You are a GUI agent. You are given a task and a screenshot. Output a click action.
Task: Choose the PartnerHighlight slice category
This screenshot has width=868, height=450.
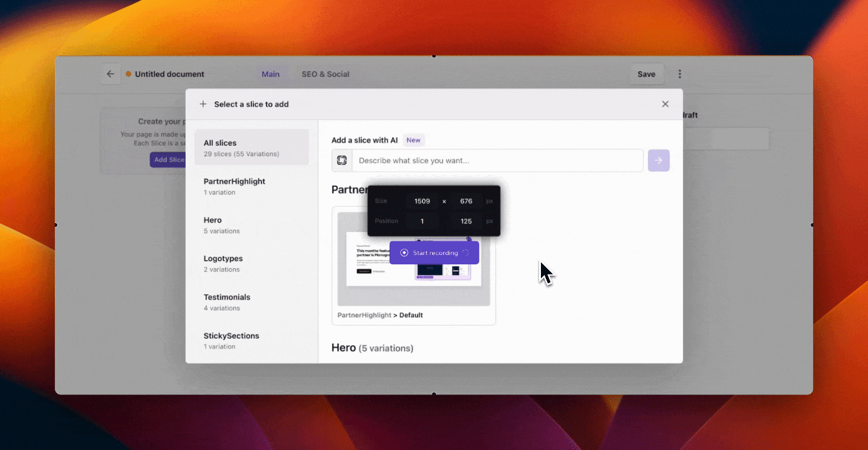(233, 186)
